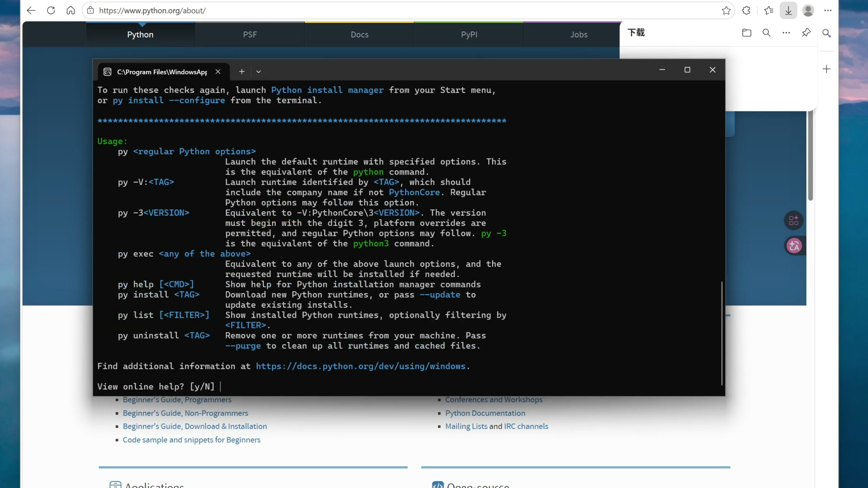The width and height of the screenshot is (868, 488).
Task: Open browser settings and more menu
Action: point(828,10)
